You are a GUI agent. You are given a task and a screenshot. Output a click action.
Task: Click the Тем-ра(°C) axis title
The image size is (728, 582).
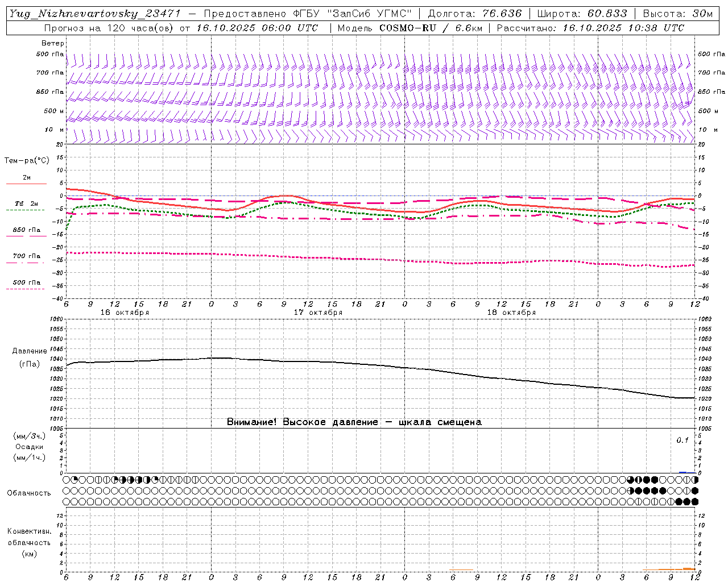click(27, 161)
